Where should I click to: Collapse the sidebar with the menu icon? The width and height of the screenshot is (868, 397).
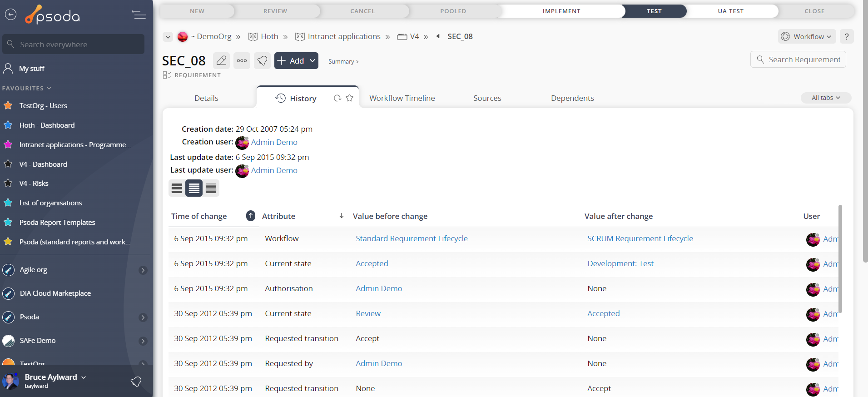[139, 15]
